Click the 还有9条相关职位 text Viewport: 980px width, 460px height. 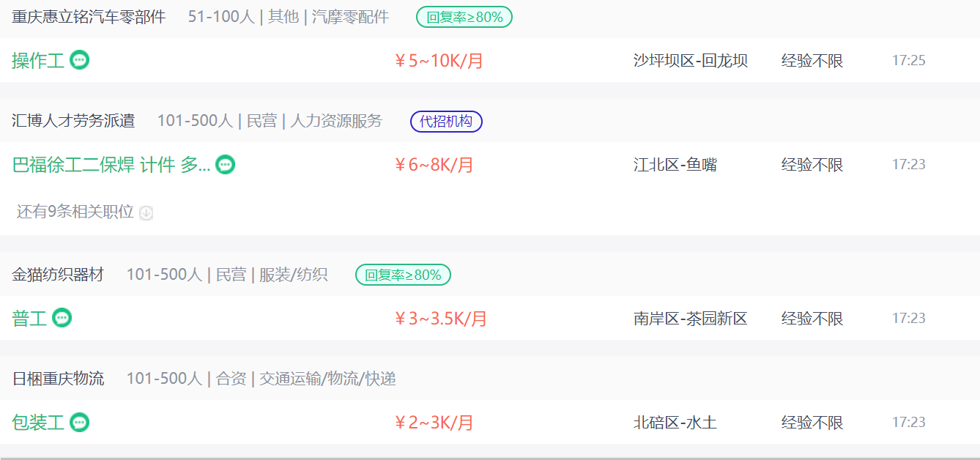pos(75,212)
